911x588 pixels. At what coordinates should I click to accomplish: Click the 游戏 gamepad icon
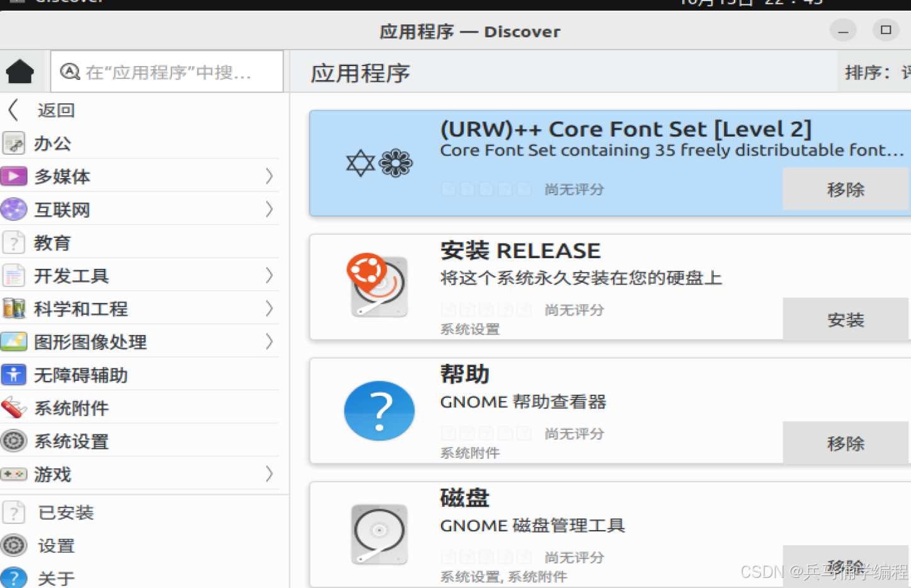[14, 474]
